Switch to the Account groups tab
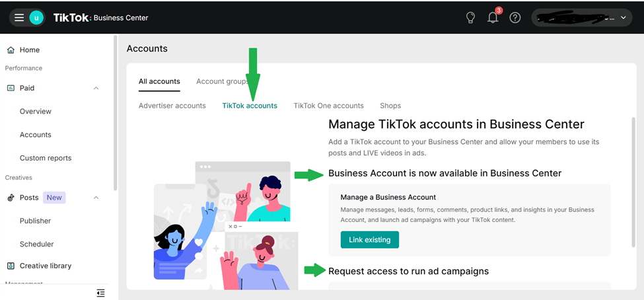The height and width of the screenshot is (300, 644). click(x=222, y=82)
